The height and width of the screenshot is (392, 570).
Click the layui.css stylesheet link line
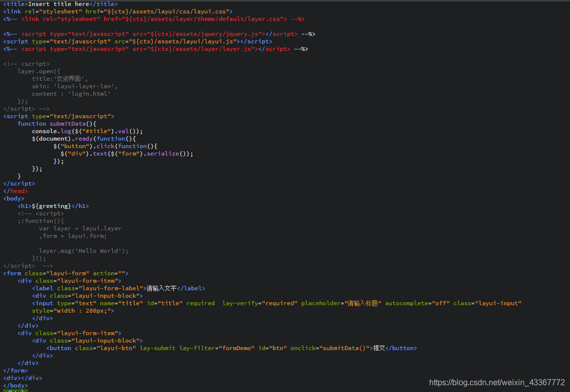(118, 11)
